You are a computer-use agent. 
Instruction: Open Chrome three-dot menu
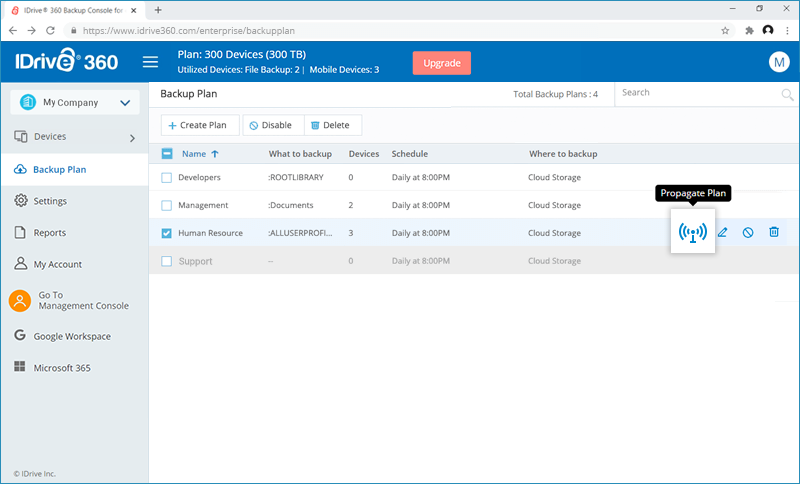pos(787,31)
